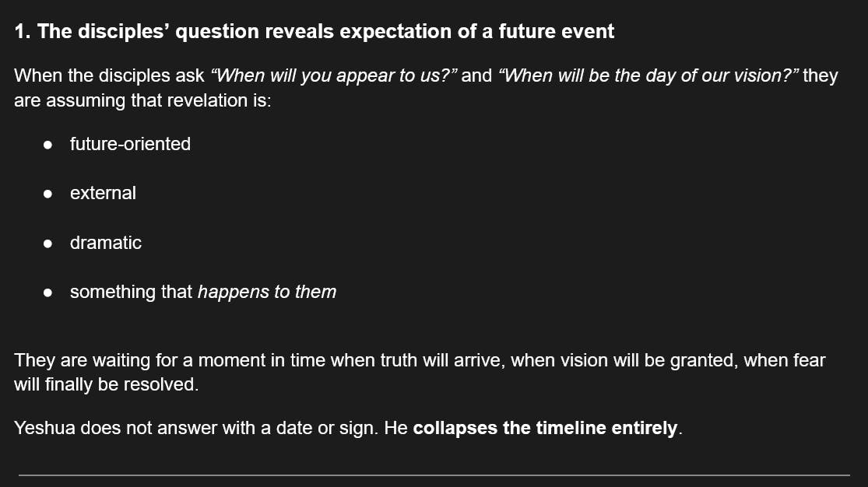This screenshot has height=487, width=868.
Task: Select the "external" bullet text
Action: pyautogui.click(x=103, y=193)
